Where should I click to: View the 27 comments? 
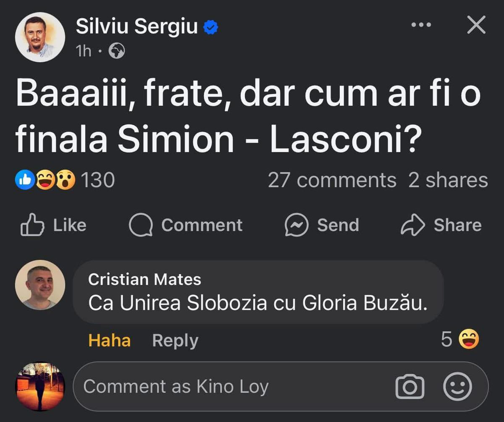tap(332, 180)
